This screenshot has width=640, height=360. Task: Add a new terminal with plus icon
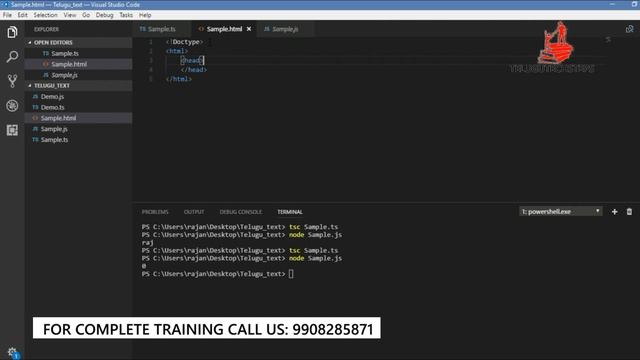(614, 211)
